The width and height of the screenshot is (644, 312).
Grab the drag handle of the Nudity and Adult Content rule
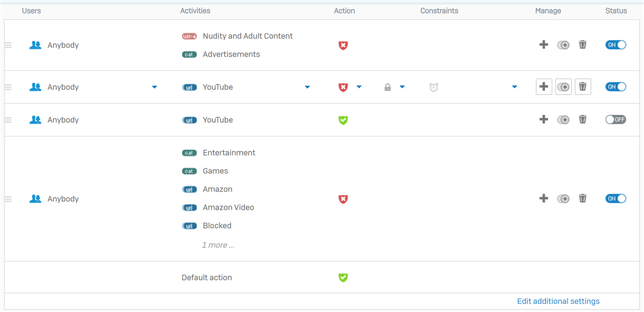tap(8, 45)
